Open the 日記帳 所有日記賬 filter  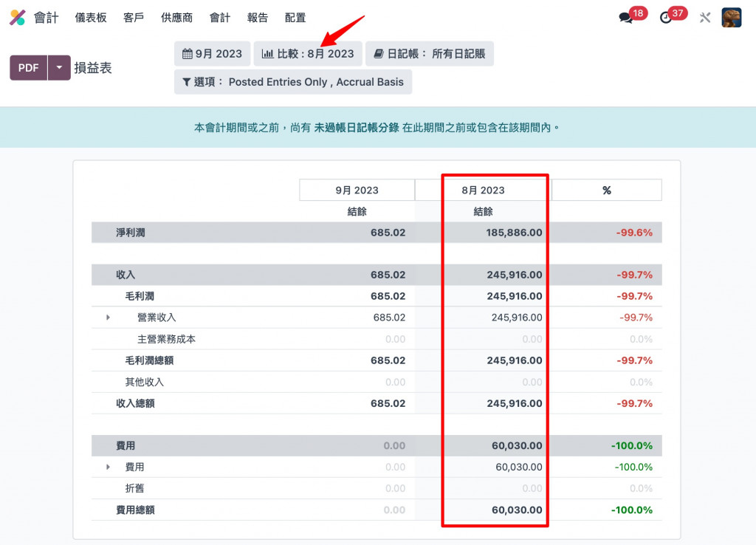pyautogui.click(x=430, y=53)
